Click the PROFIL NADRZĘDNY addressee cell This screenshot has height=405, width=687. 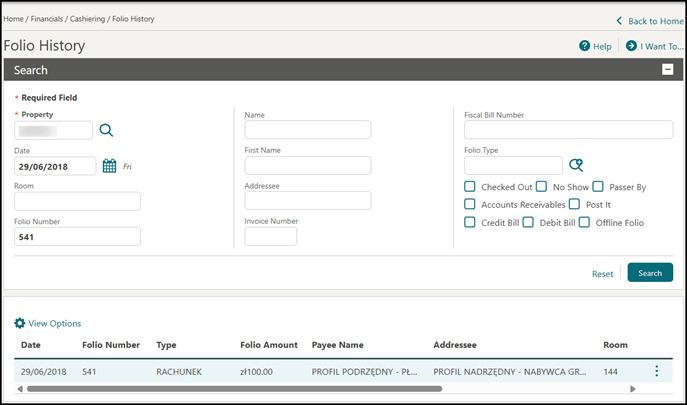[x=510, y=372]
